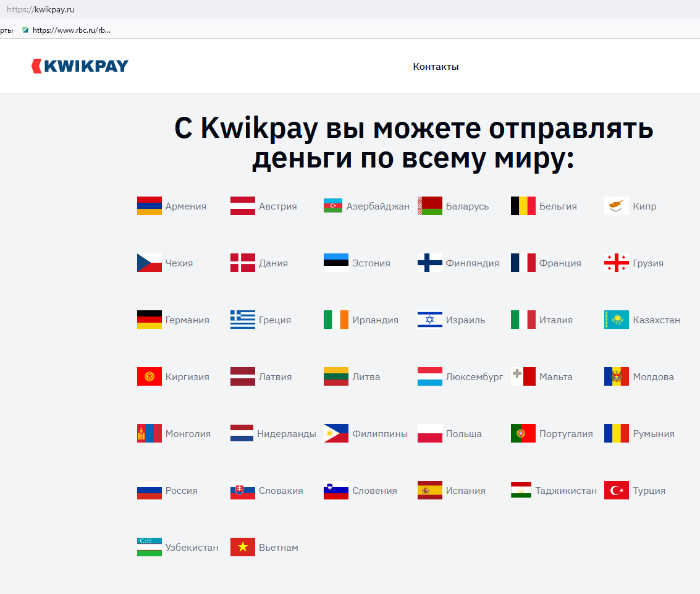The width and height of the screenshot is (700, 594).
Task: Click the Cyprus flag icon
Action: pyautogui.click(x=617, y=206)
